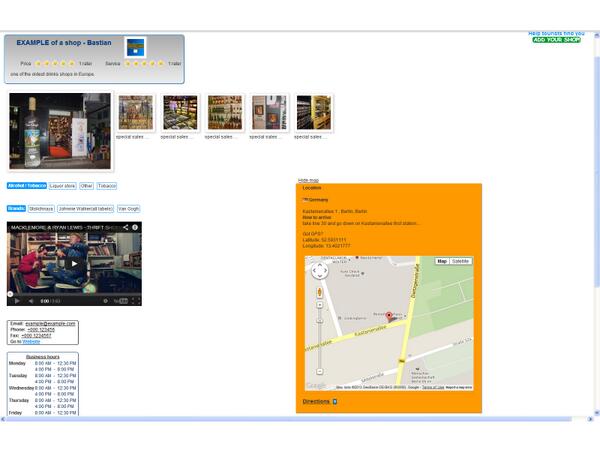Click 'Report a map error' link
The height and width of the screenshot is (450, 600).
coord(459,388)
